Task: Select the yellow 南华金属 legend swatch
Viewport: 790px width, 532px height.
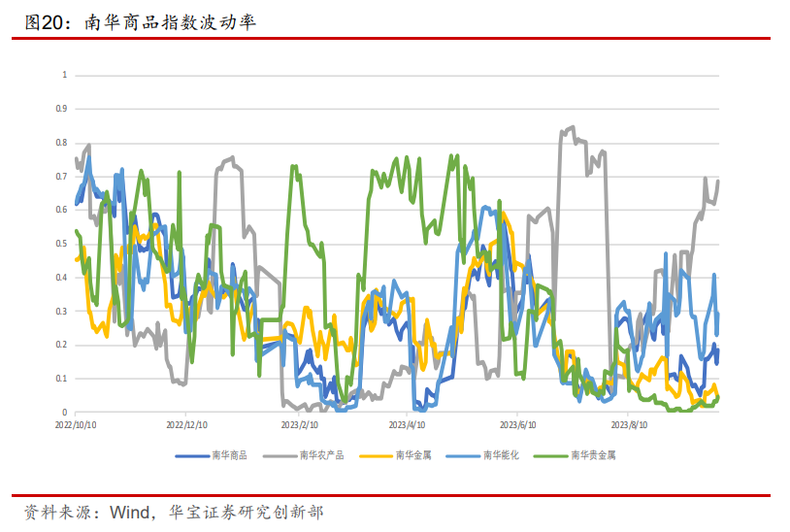Action: (x=376, y=456)
